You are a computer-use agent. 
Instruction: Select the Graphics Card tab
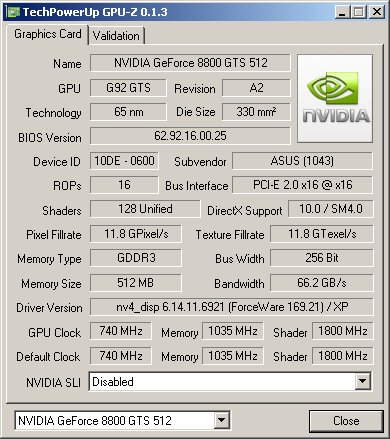(48, 34)
